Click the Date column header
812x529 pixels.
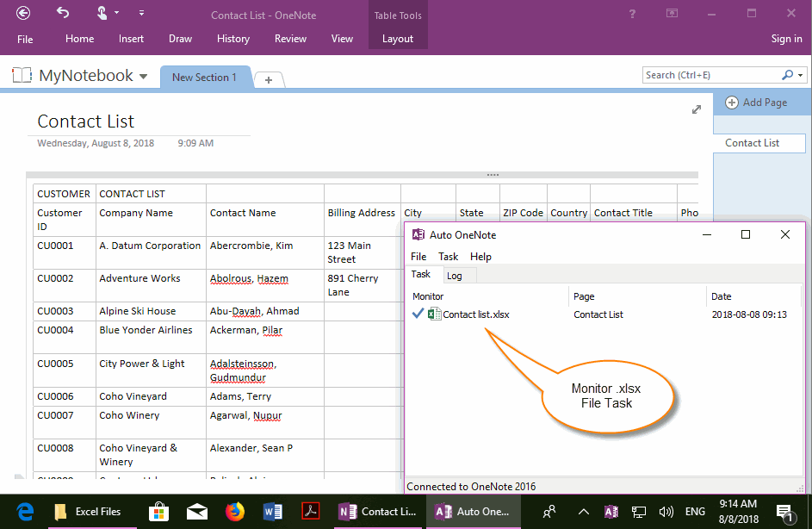[754, 296]
